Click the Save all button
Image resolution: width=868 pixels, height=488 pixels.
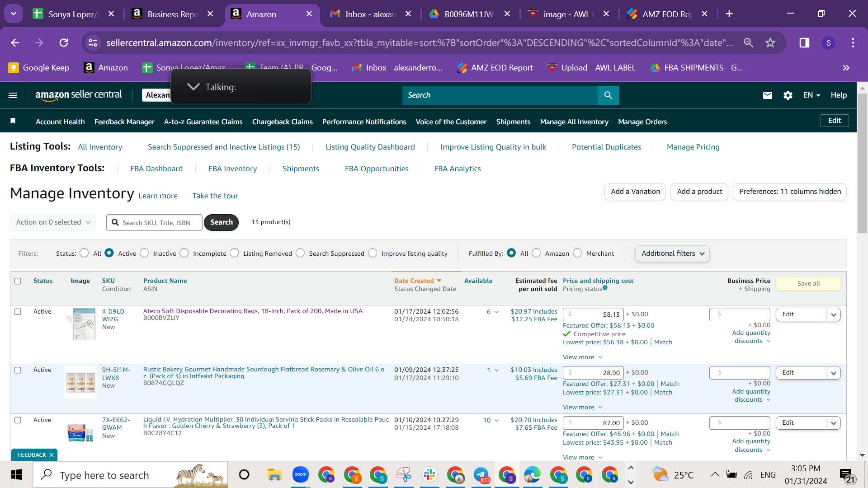[808, 283]
